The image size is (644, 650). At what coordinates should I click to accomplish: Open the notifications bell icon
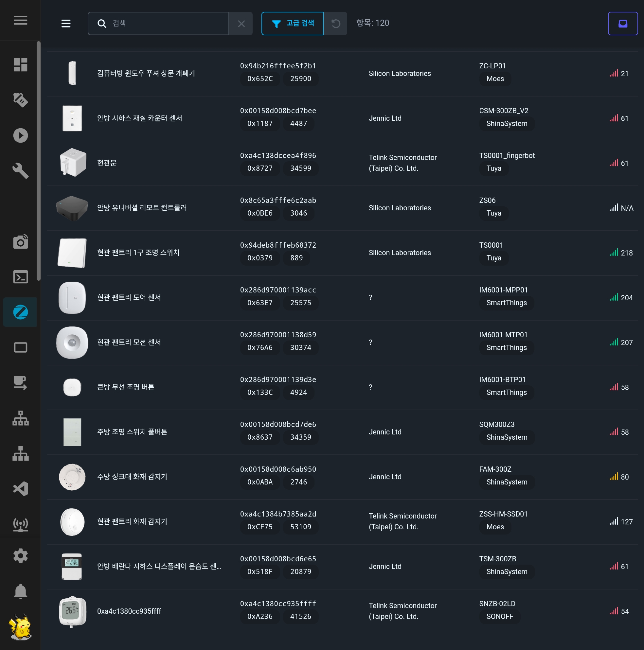pos(21,591)
